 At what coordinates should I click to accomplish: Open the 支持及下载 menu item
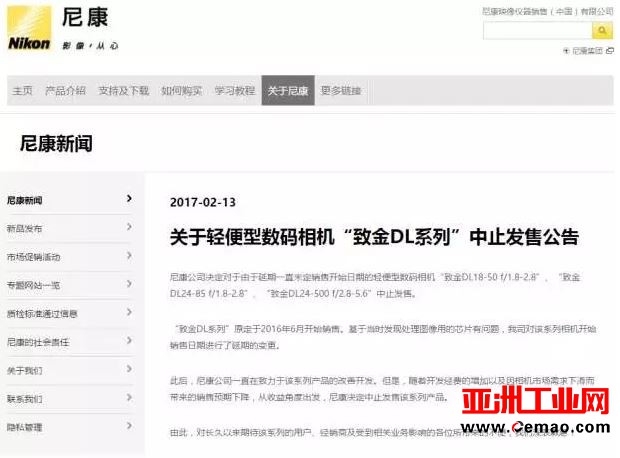click(123, 91)
